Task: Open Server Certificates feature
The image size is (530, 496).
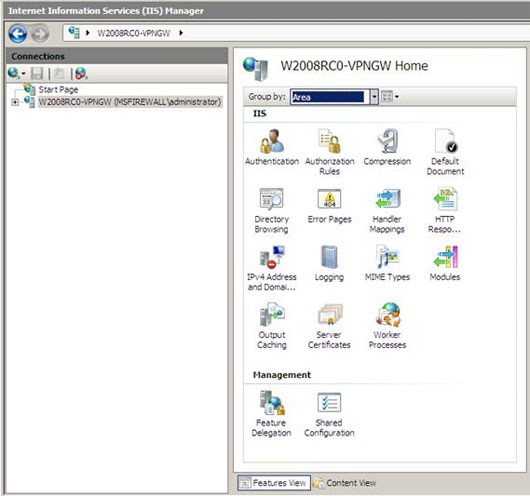Action: (329, 326)
